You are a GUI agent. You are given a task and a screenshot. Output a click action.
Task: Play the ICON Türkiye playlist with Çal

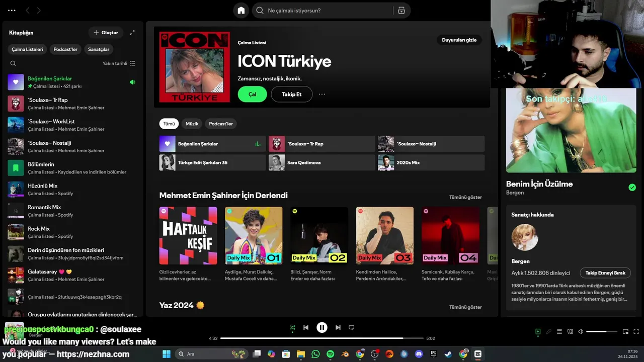coord(252,94)
